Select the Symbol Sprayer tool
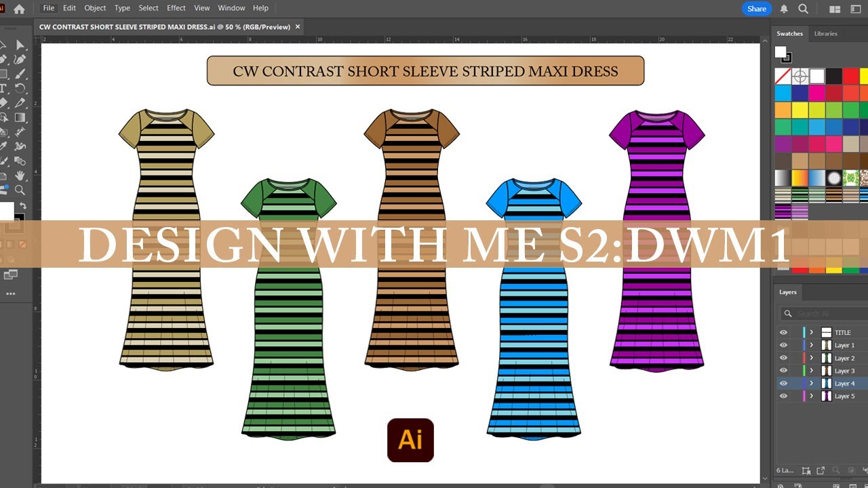 [20, 146]
